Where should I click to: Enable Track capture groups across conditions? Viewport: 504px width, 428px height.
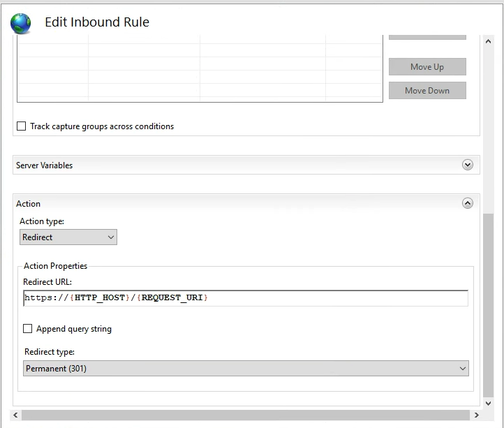click(x=21, y=126)
